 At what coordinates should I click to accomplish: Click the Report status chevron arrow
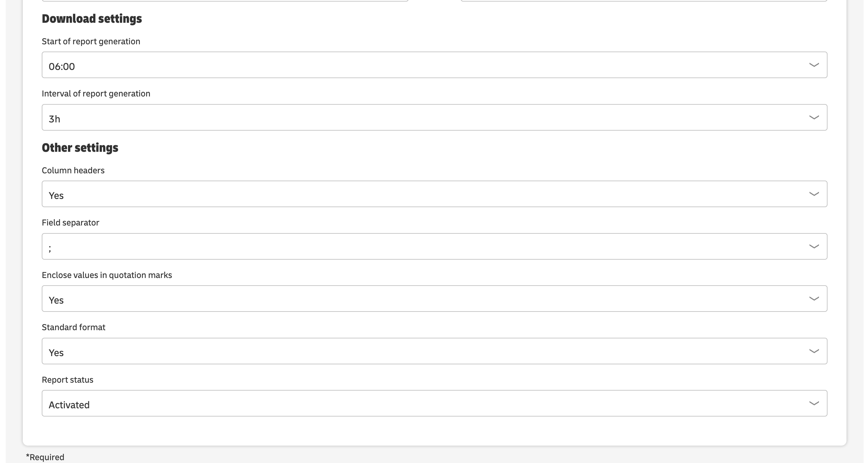[x=814, y=403]
